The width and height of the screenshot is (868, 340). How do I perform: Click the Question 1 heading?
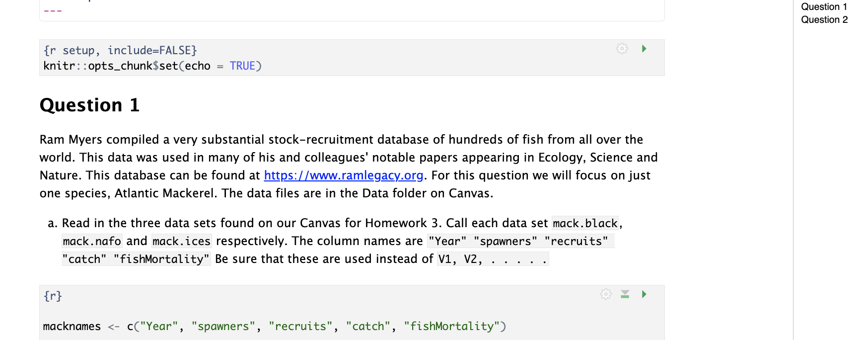[89, 105]
